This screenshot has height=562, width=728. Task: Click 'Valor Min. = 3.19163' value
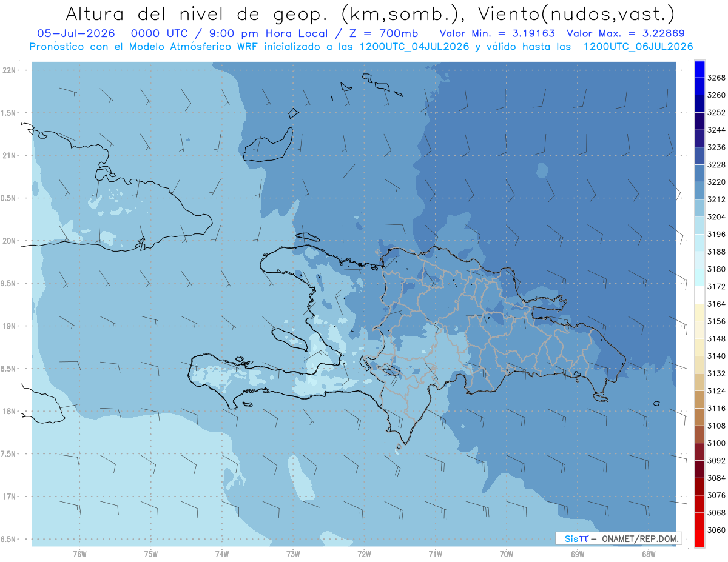tap(497, 33)
